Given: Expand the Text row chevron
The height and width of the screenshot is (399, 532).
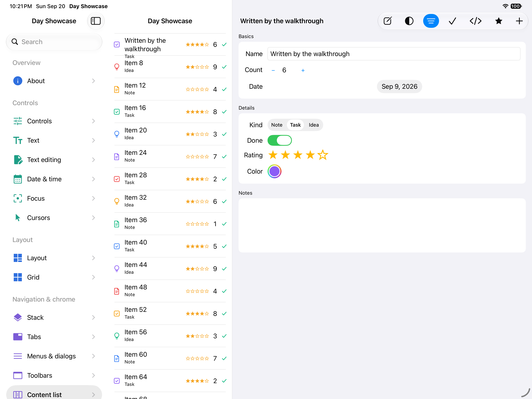Looking at the screenshot, I should coord(94,140).
